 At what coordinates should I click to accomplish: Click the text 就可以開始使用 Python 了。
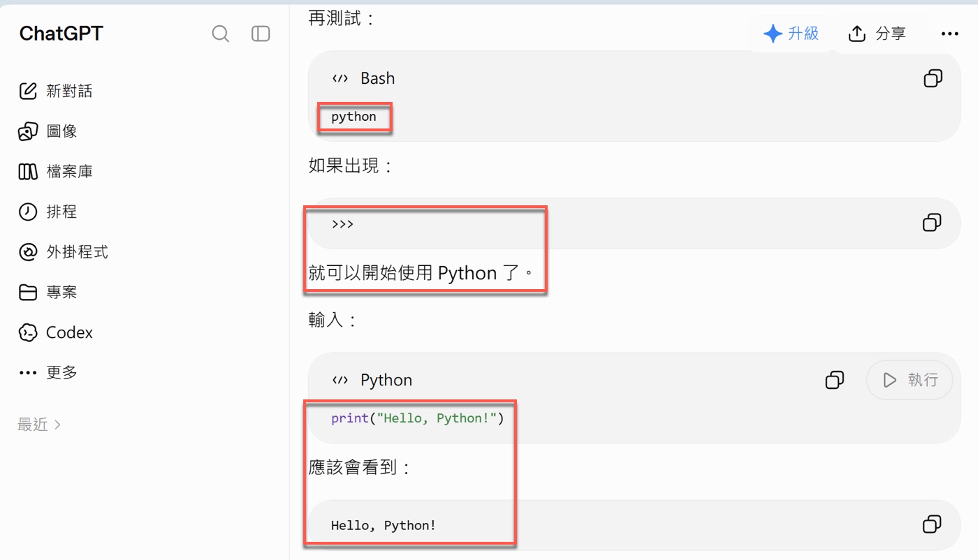[x=421, y=272]
